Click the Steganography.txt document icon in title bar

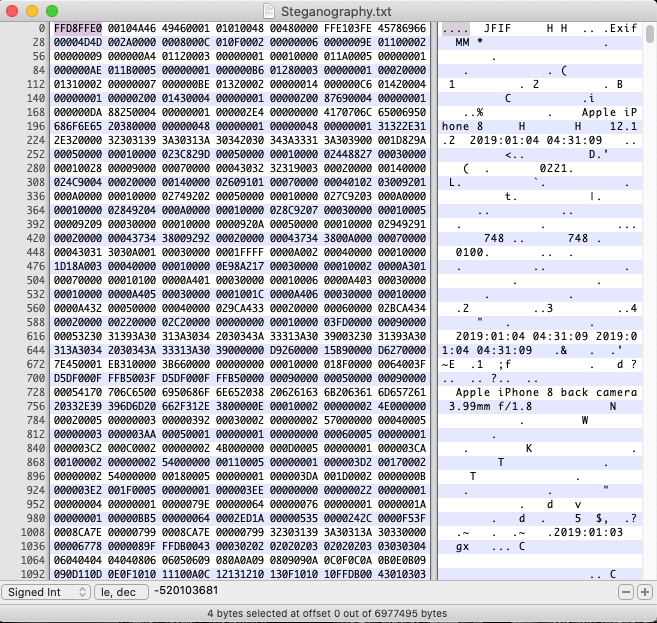coord(269,11)
